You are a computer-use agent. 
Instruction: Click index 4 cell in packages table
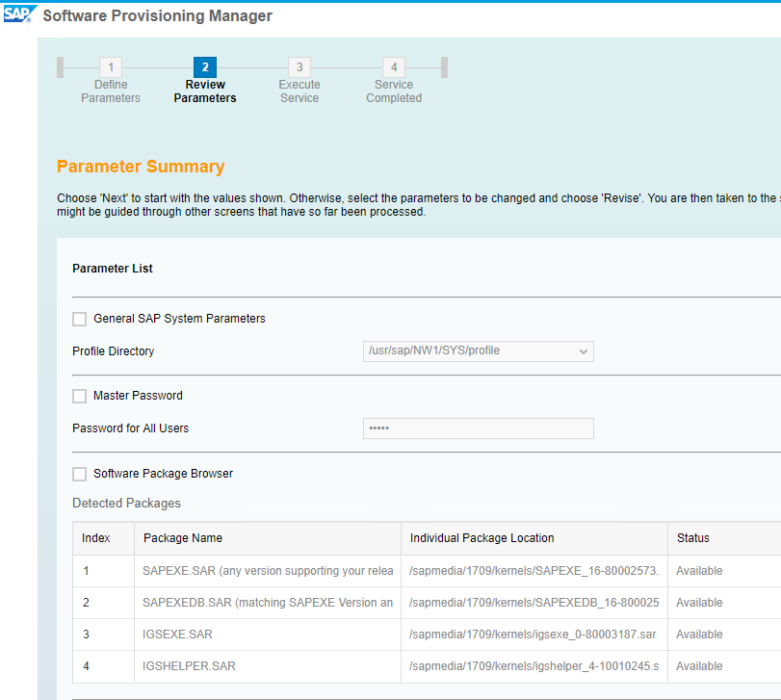(104, 666)
